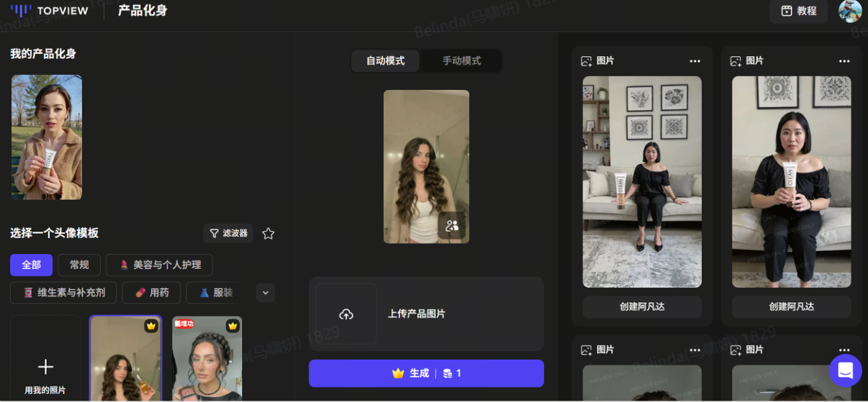868x402 pixels.
Task: Open the user profile avatar
Action: click(x=850, y=11)
